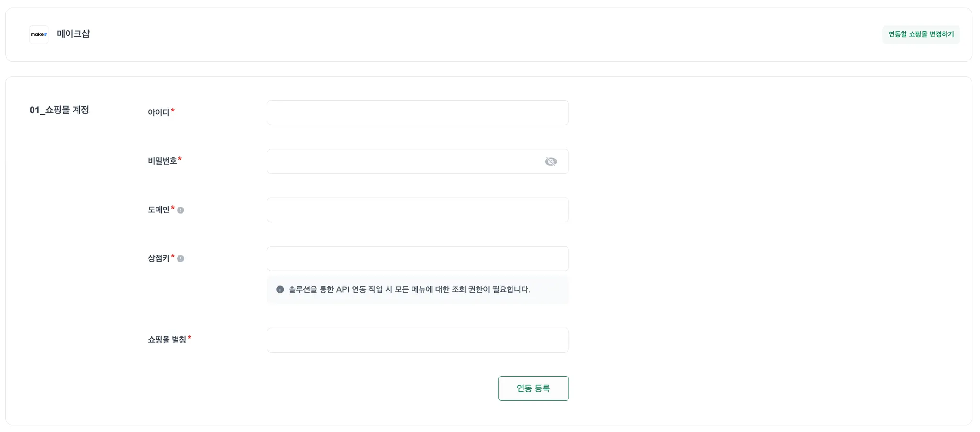Focus the 비밀번호 input field

pos(402,162)
